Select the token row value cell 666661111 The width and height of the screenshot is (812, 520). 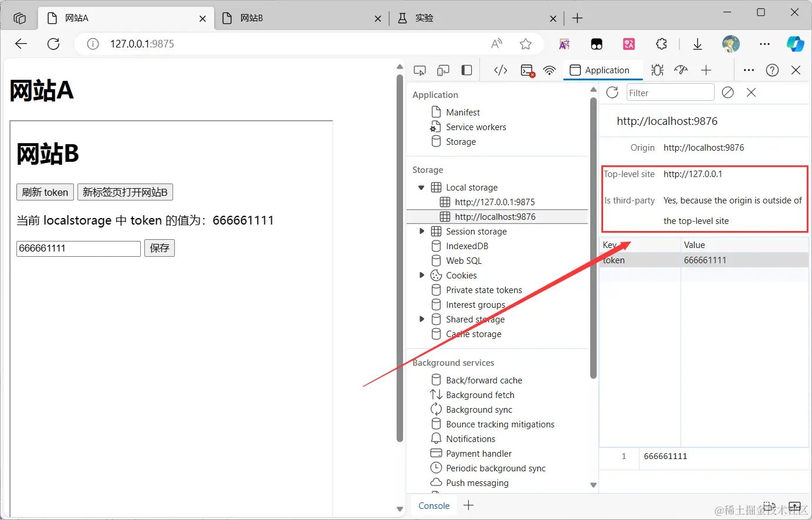point(745,260)
